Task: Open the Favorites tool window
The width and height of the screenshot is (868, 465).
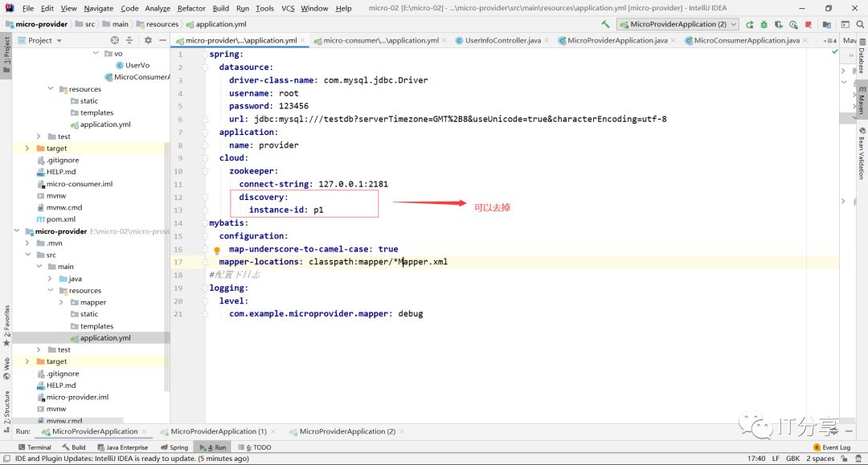Action: coord(6,326)
